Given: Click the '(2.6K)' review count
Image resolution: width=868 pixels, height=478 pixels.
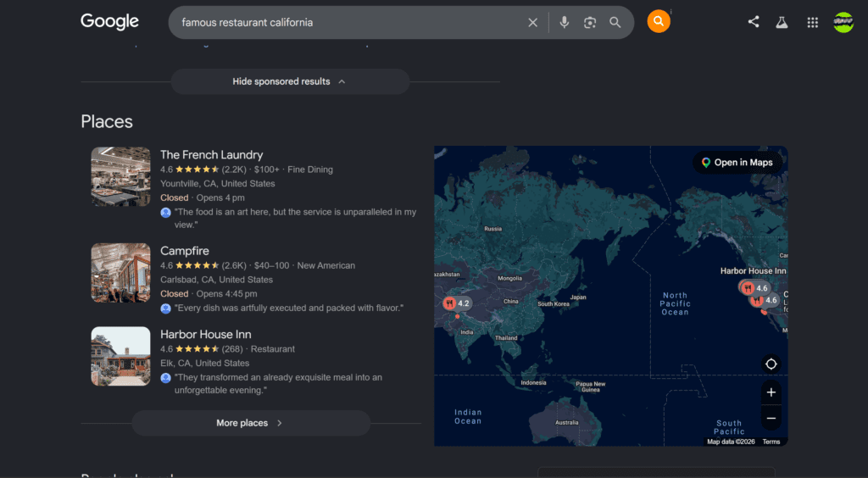Looking at the screenshot, I should click(234, 266).
